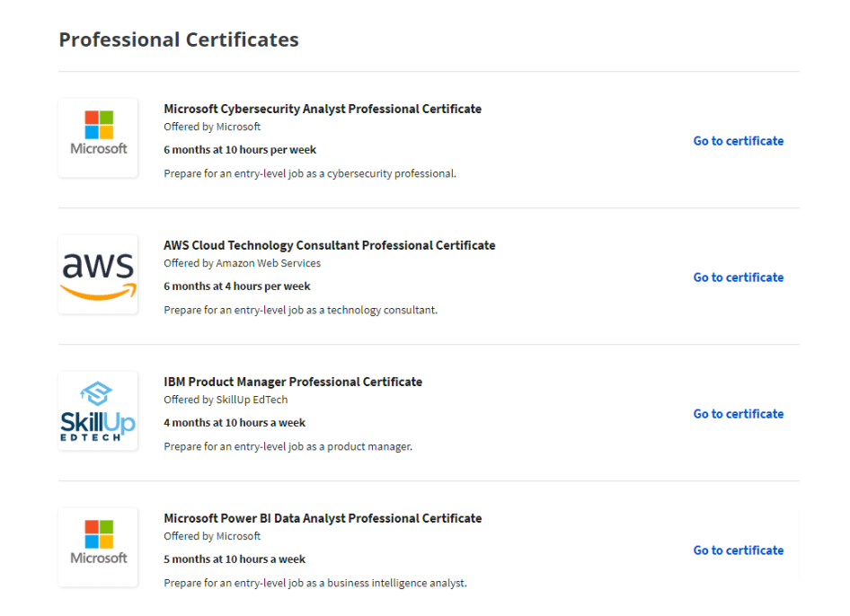Click 'Offered by Amazon Web Services' text

243,263
